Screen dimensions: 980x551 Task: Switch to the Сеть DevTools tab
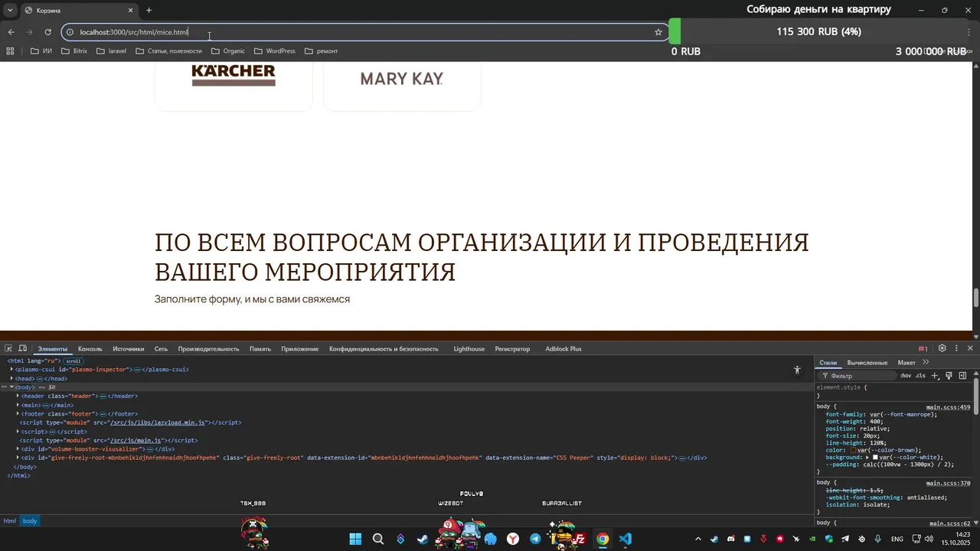pyautogui.click(x=161, y=349)
